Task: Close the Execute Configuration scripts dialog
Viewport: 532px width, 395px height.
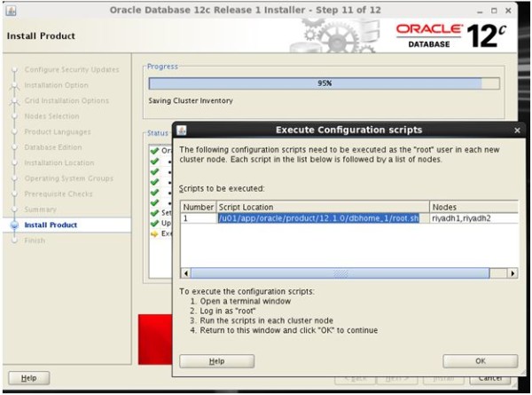Action: [x=517, y=130]
